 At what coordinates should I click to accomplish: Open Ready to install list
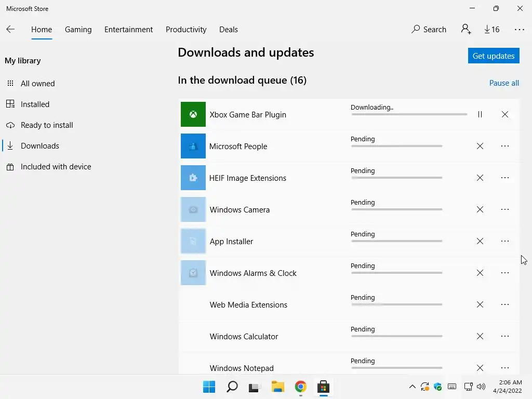click(39, 125)
